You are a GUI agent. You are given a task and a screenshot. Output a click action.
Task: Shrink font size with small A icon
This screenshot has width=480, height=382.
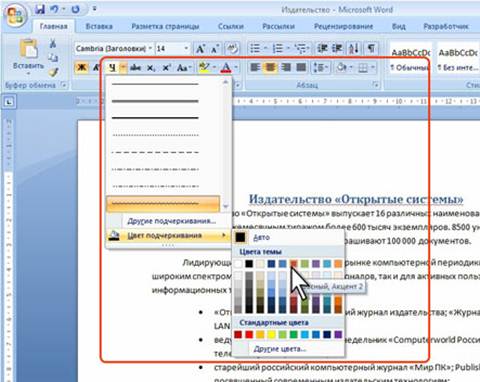click(215, 49)
